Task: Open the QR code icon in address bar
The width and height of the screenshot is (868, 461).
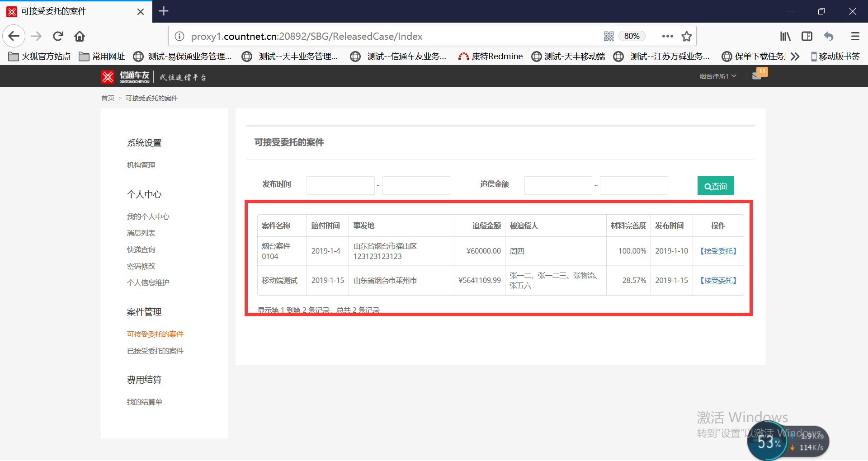Action: pyautogui.click(x=609, y=36)
